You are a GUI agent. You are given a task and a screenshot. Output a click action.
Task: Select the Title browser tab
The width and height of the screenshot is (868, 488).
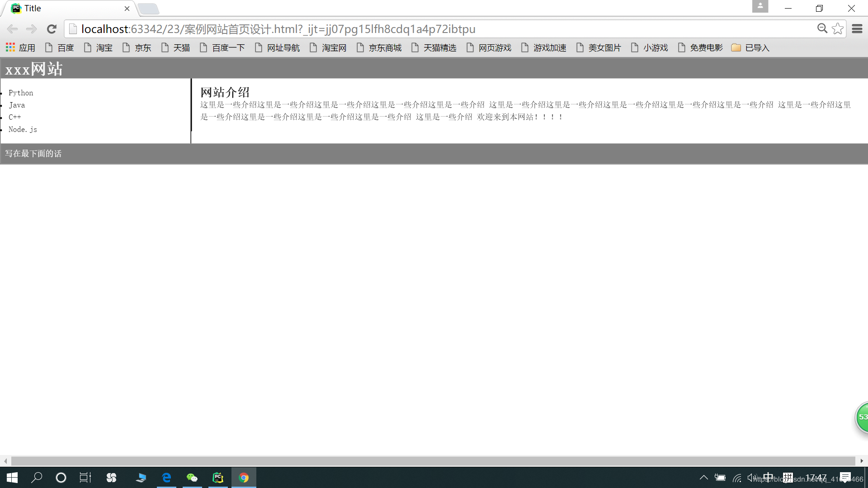[68, 8]
